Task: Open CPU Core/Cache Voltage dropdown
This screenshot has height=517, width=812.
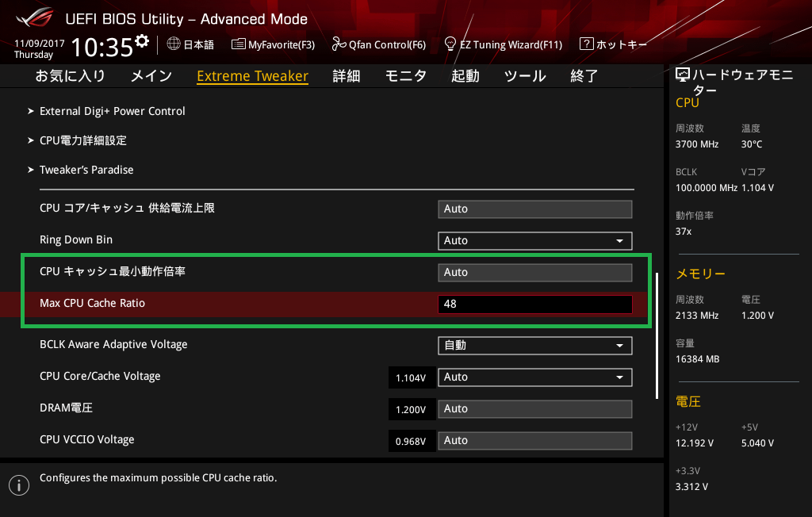Action: [x=535, y=377]
